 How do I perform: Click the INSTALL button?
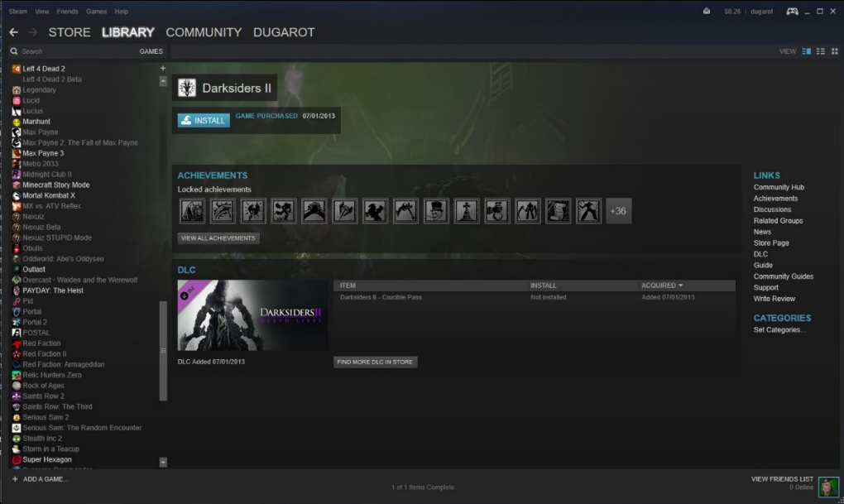[x=204, y=120]
